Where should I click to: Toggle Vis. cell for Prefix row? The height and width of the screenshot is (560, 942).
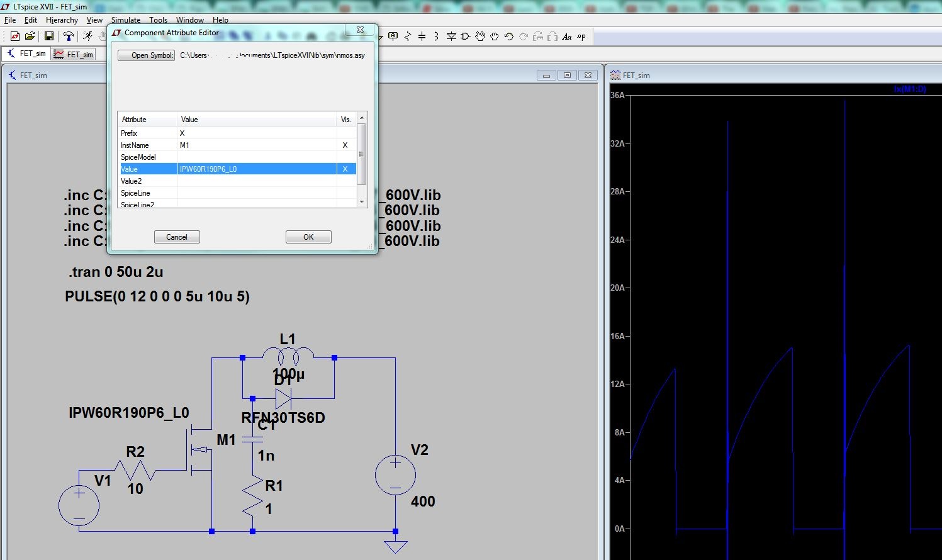point(346,133)
